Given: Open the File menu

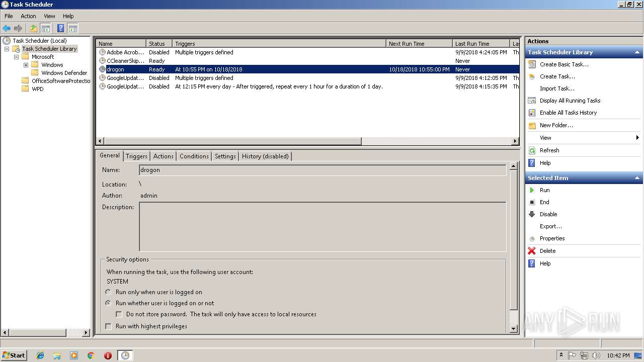Looking at the screenshot, I should pyautogui.click(x=9, y=16).
